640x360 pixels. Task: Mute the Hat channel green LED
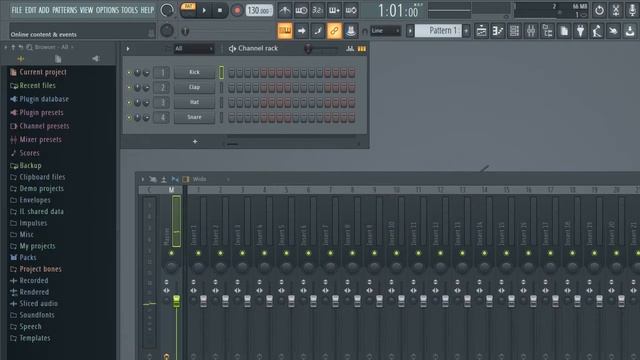[x=129, y=102]
